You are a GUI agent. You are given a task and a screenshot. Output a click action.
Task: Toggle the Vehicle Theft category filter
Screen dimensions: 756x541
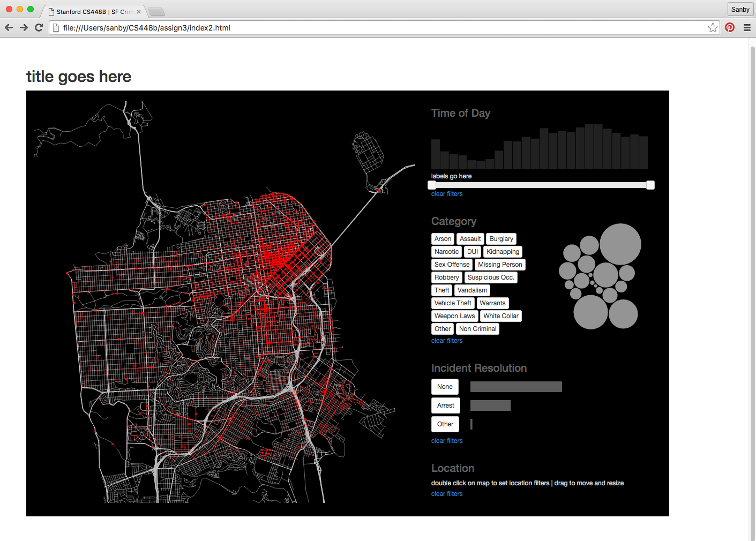pyautogui.click(x=453, y=303)
